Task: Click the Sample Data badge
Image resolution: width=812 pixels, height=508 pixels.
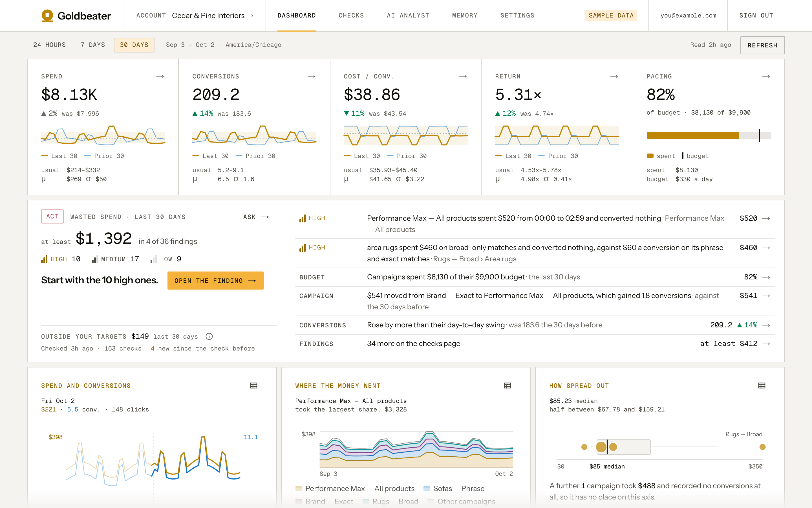Action: [x=611, y=16]
